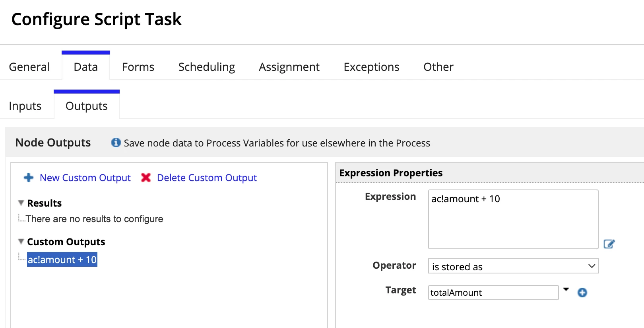Click inside the Target totalAmount field
The height and width of the screenshot is (328, 644).
[493, 293]
